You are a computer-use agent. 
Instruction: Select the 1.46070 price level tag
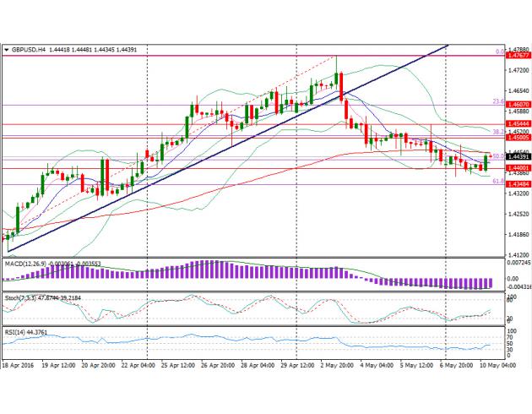coord(517,106)
